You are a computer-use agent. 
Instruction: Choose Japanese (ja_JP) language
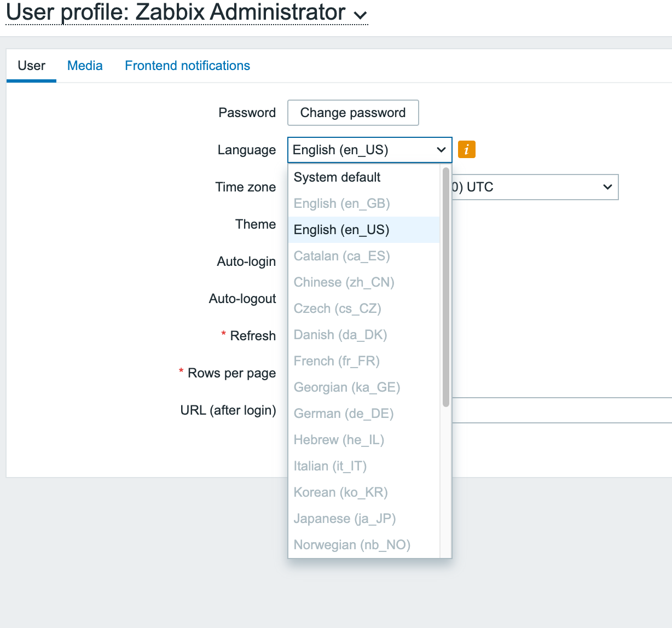[344, 518]
